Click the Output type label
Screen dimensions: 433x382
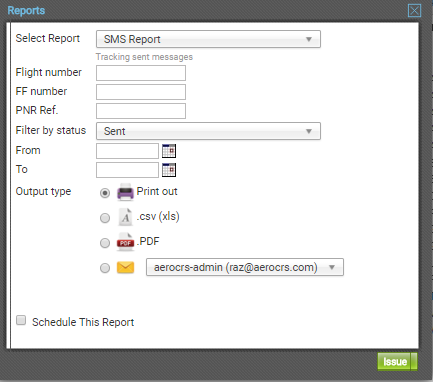(43, 192)
